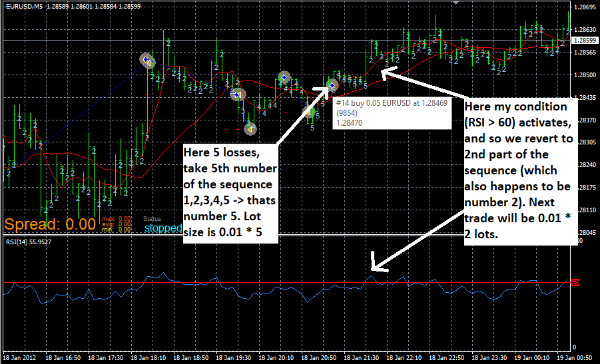The width and height of the screenshot is (600, 364).
Task: Click time axis label '19 Jan 00:10'
Action: [x=532, y=358]
